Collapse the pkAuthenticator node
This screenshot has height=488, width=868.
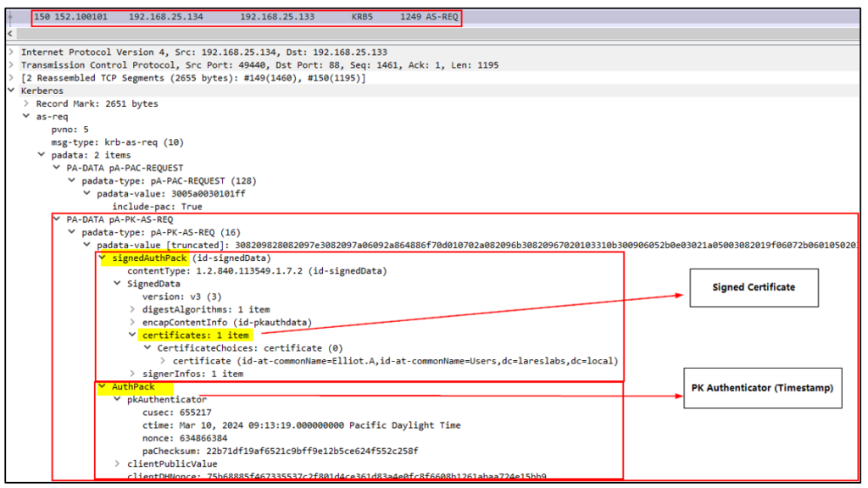pyautogui.click(x=117, y=400)
